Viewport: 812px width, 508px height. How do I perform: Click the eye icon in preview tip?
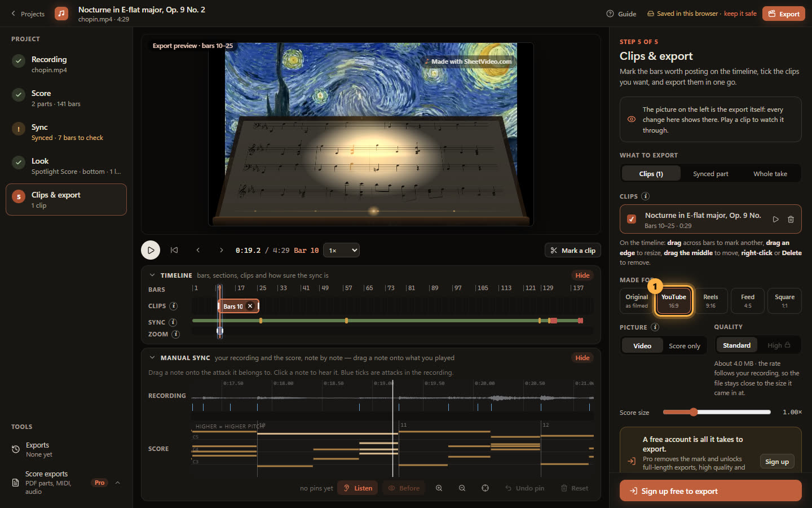coord(632,120)
